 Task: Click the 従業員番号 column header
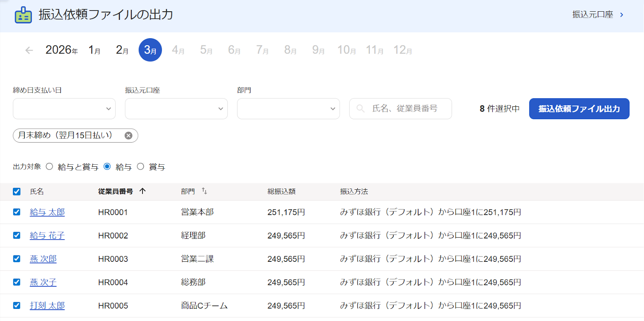(x=116, y=191)
